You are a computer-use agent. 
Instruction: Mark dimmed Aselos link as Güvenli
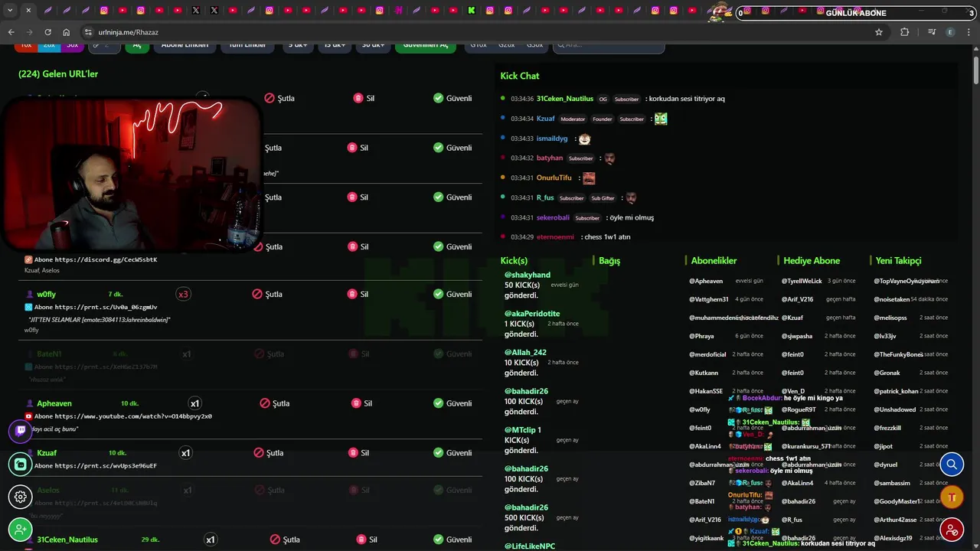452,491
